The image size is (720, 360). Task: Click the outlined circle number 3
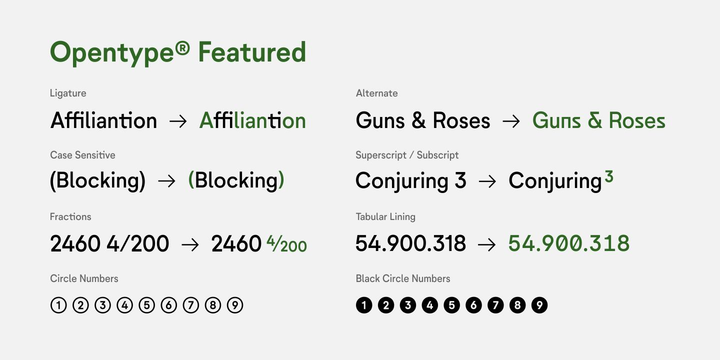tap(102, 305)
